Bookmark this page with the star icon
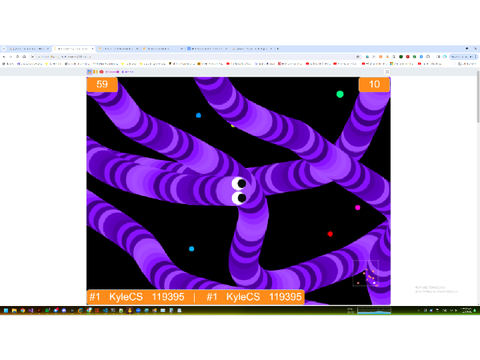 pos(358,57)
